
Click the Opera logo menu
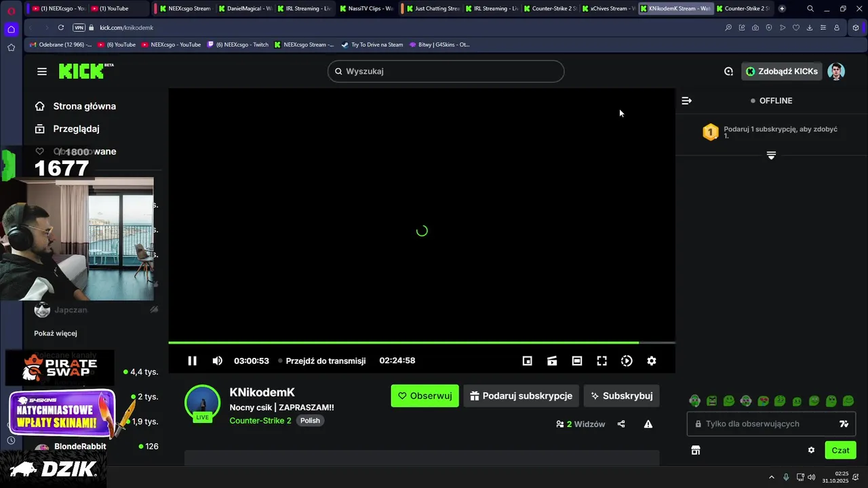coord(11,11)
